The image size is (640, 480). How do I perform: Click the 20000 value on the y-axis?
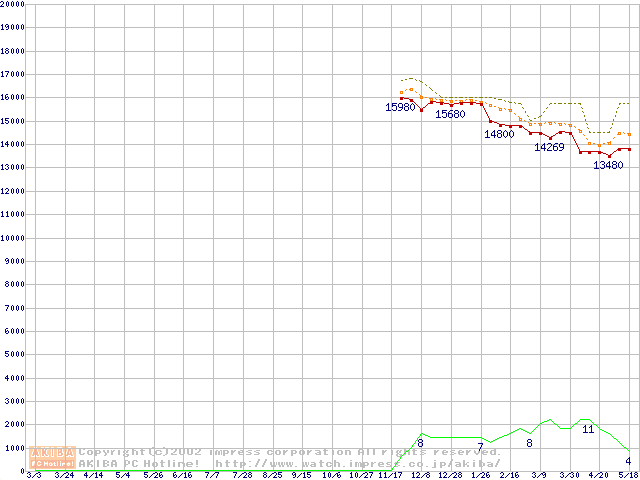[13, 4]
